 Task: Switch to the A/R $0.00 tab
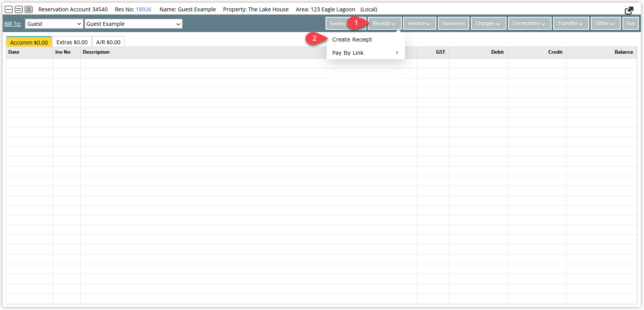tap(109, 42)
